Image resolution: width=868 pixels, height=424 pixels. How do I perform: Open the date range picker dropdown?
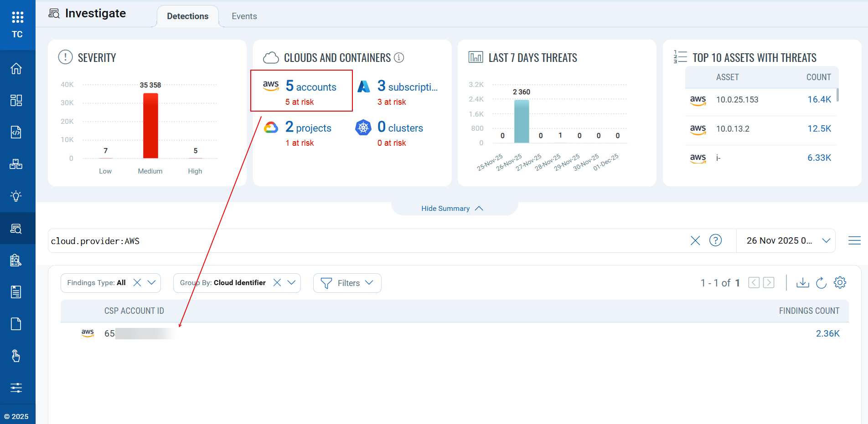click(x=827, y=240)
